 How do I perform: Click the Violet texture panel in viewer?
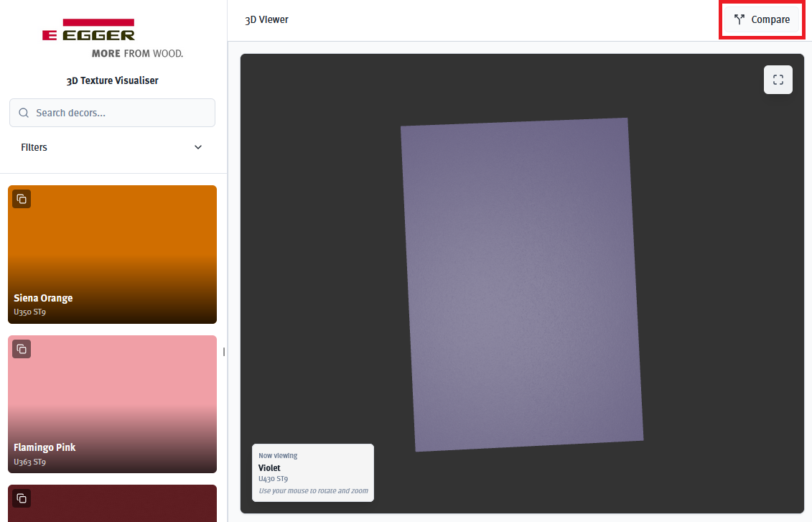522,284
